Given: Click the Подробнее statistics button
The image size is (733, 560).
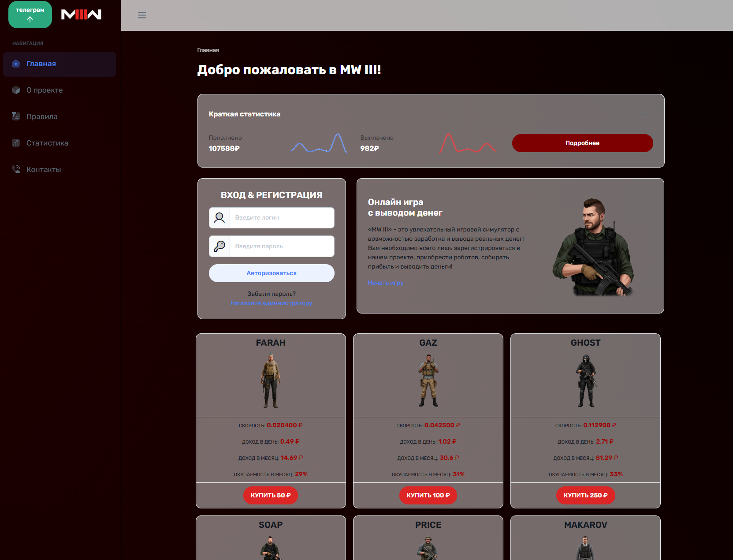Looking at the screenshot, I should point(582,143).
